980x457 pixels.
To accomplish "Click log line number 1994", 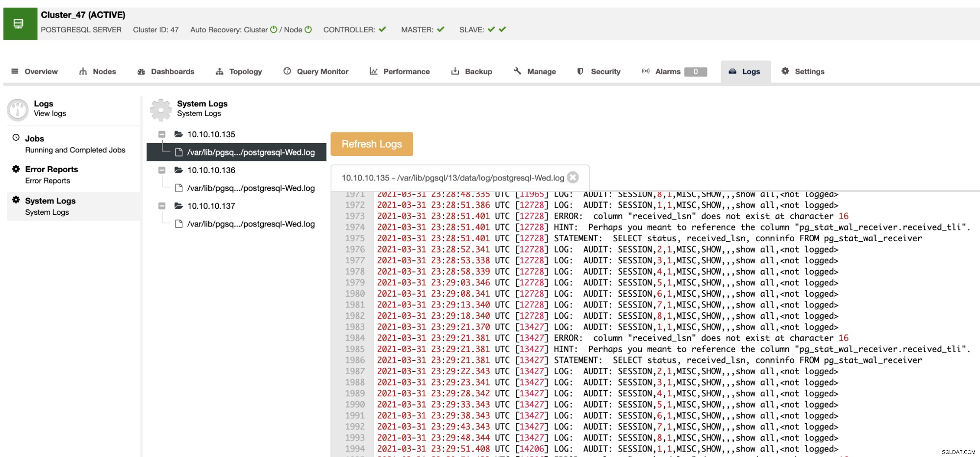I will point(355,449).
